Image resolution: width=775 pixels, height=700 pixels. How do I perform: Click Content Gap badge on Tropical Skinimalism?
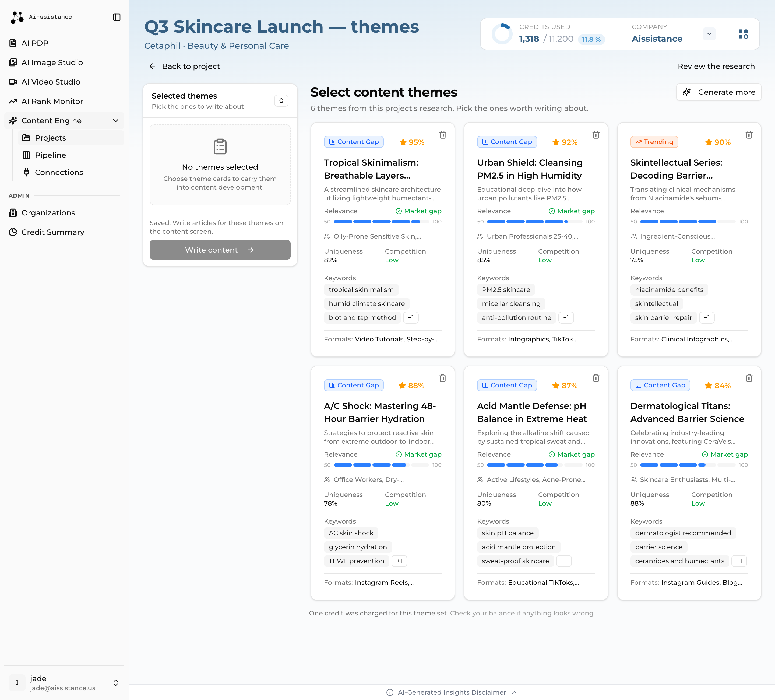pyautogui.click(x=354, y=142)
